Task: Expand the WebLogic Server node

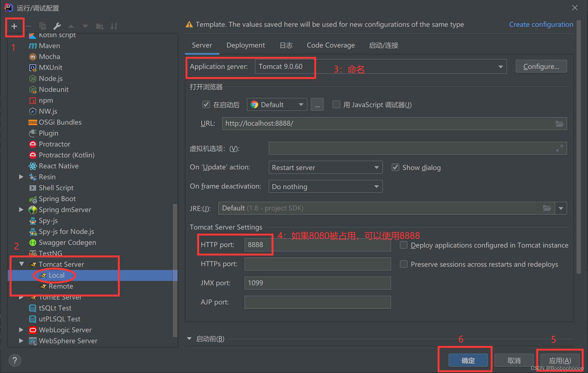Action: pyautogui.click(x=21, y=330)
